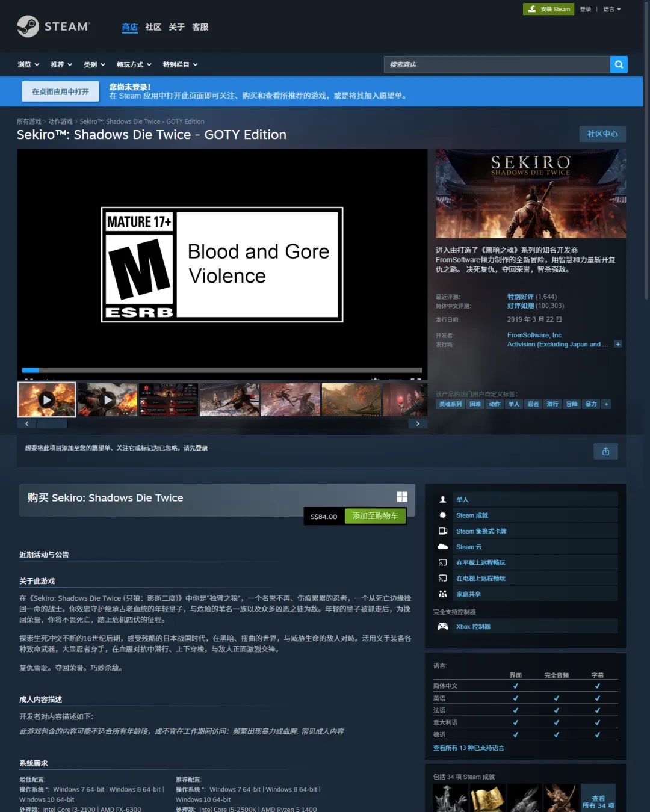The image size is (650, 812).
Task: Expand the 特别栏目 dropdown menu
Action: click(180, 64)
